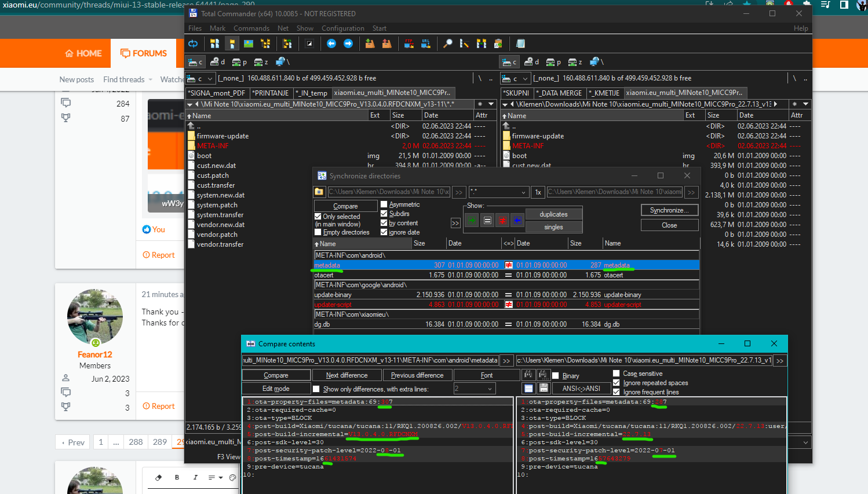Show directory tree view icon
Viewport: 868px width, 494px height.
pyautogui.click(x=265, y=43)
